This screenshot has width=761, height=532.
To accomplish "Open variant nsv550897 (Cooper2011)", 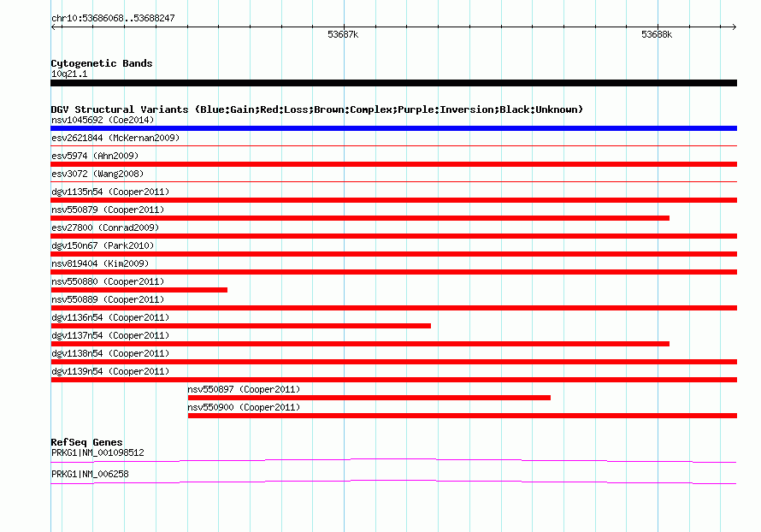I will click(x=244, y=389).
